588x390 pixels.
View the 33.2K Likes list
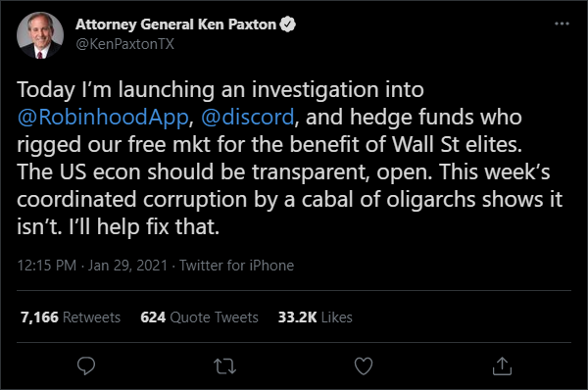(315, 317)
